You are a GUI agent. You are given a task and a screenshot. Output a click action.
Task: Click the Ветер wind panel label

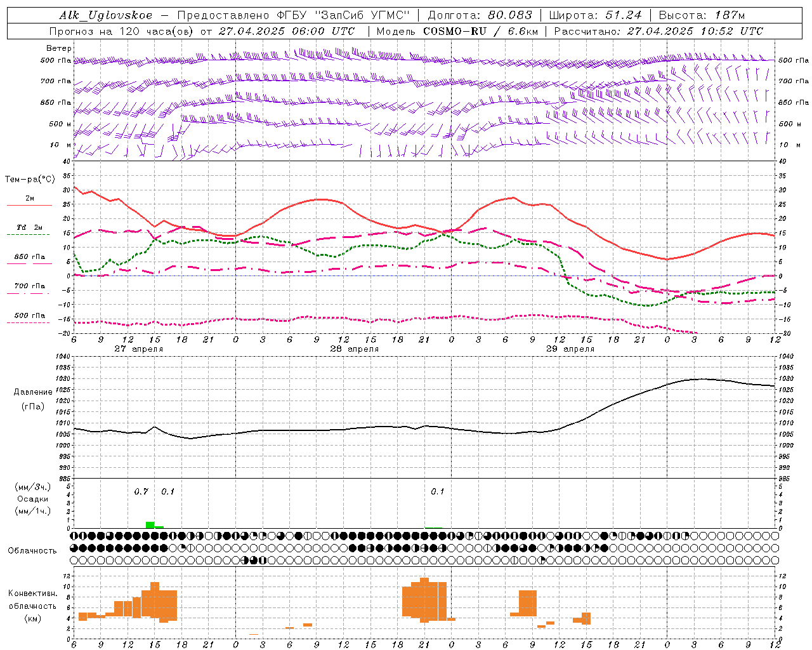[x=59, y=48]
